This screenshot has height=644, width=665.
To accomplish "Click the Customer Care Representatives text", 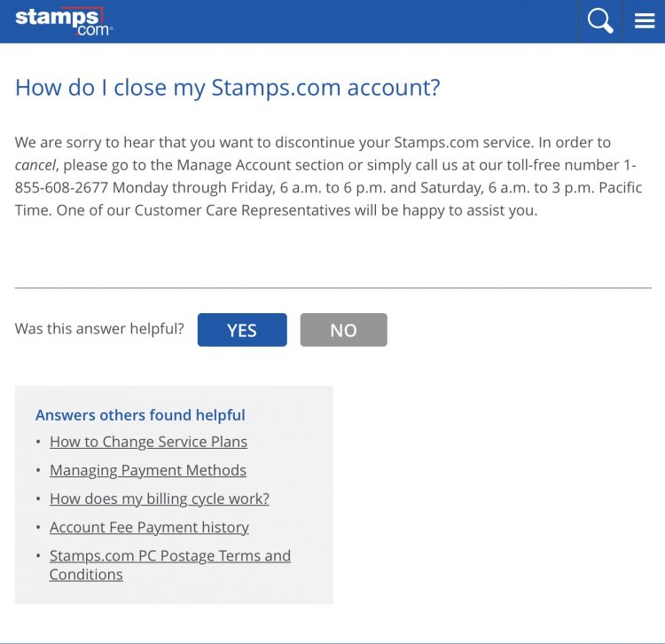I will 243,210.
